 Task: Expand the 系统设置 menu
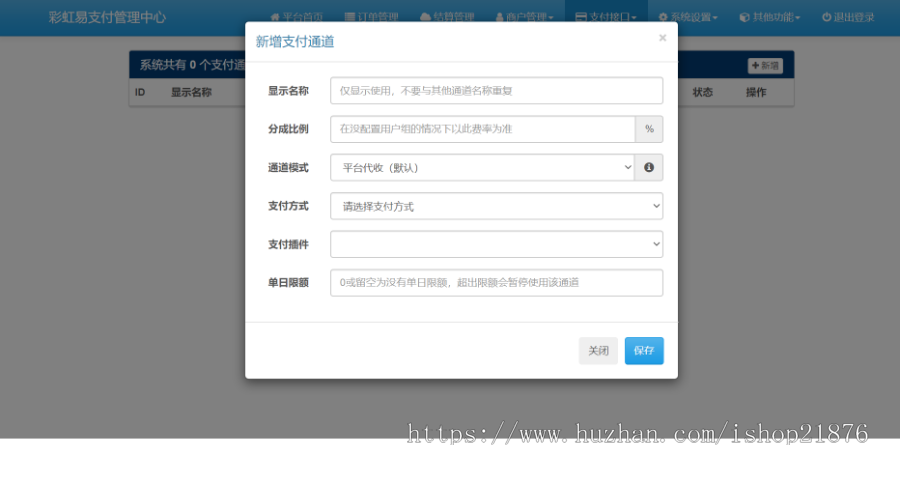pyautogui.click(x=688, y=17)
